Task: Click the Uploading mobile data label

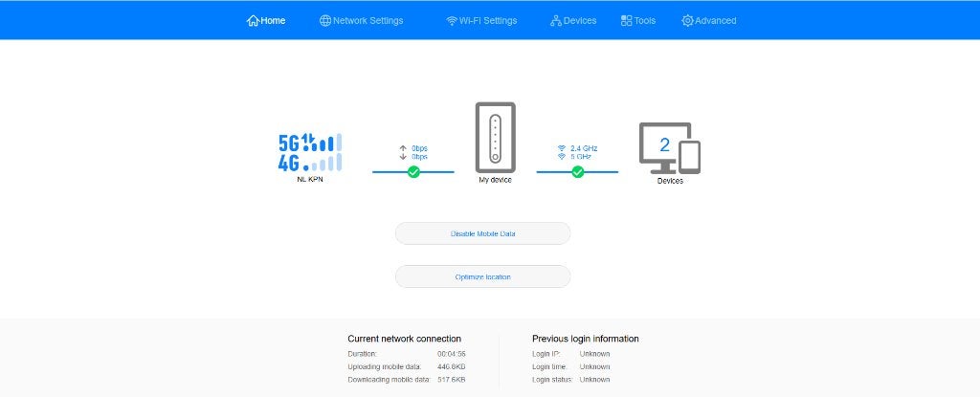Action: [385, 366]
